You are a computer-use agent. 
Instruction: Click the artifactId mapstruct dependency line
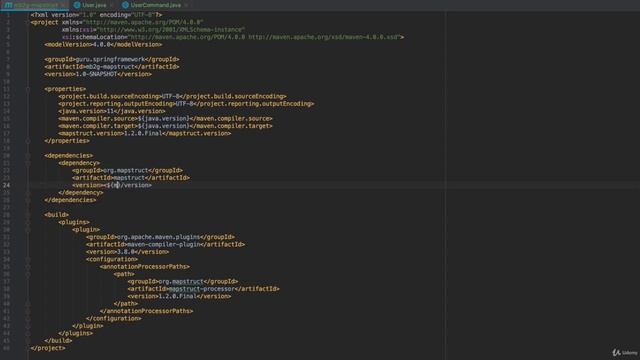[131, 178]
